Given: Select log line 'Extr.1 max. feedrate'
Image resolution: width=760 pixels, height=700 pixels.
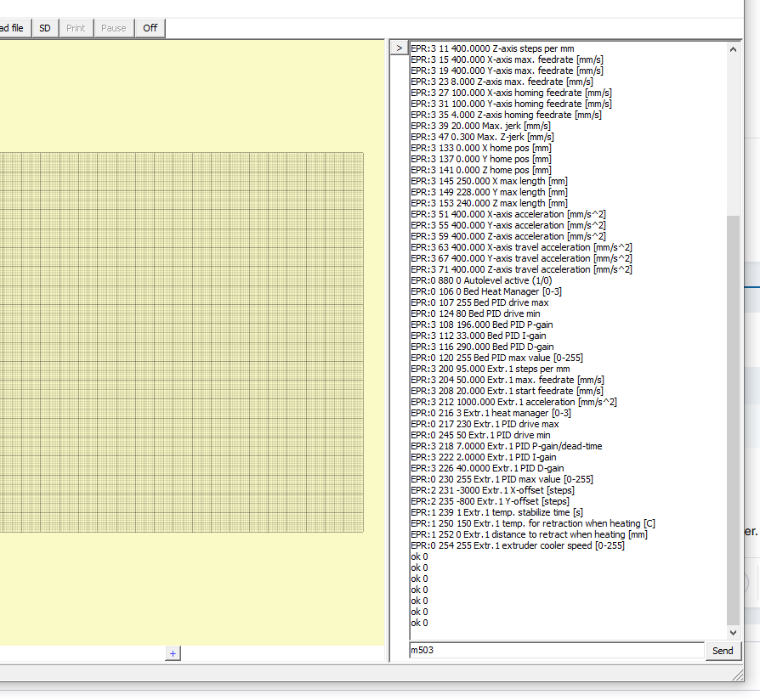Looking at the screenshot, I should pyautogui.click(x=508, y=380).
